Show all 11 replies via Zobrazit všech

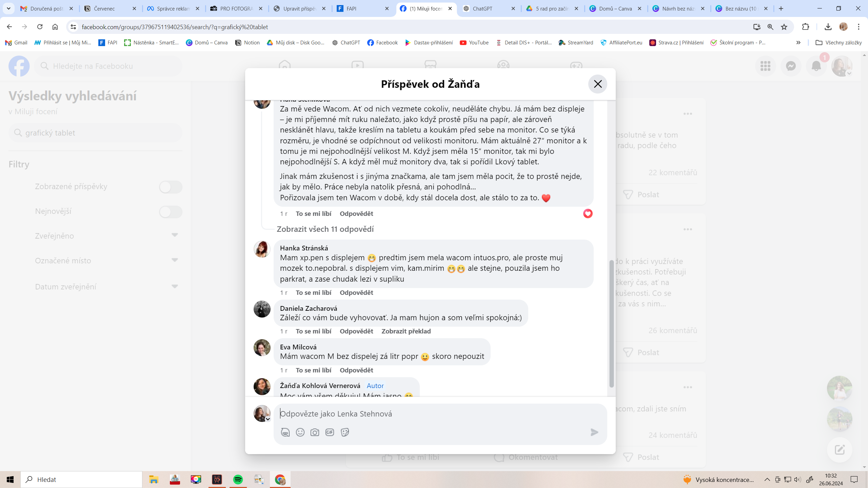point(325,229)
